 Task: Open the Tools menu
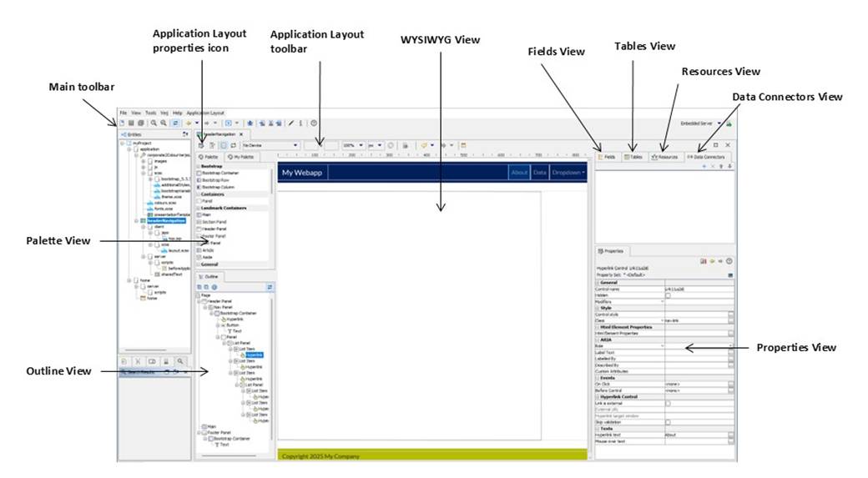click(150, 112)
